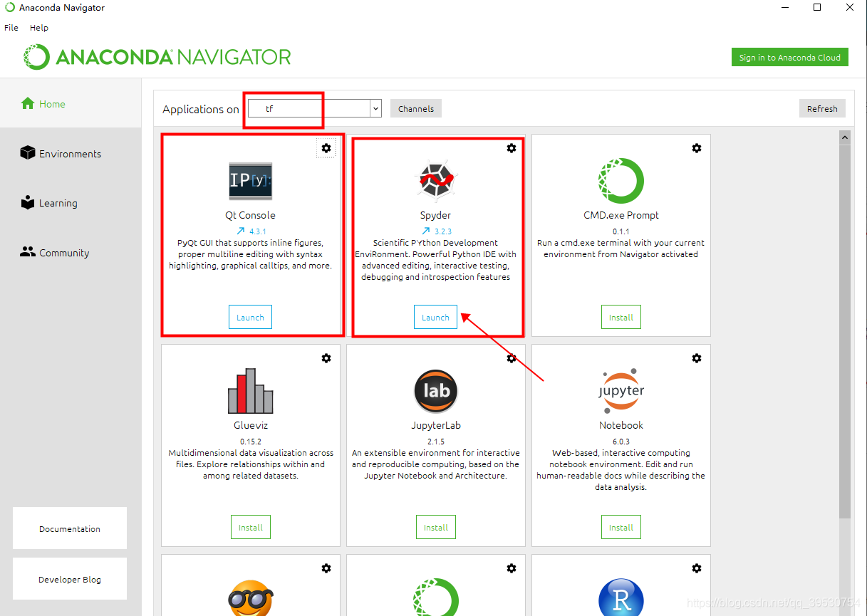Open the bottom-right card settings gear
The height and width of the screenshot is (616, 867).
pyautogui.click(x=697, y=568)
